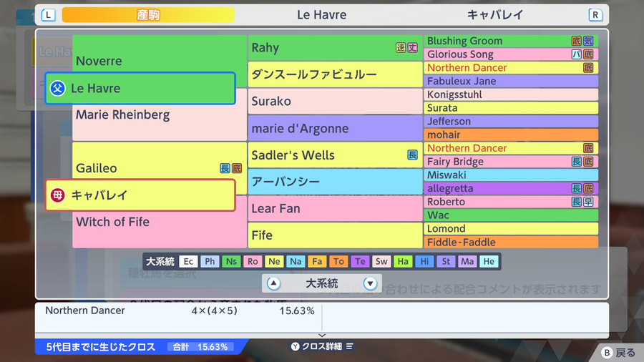Click the 長 icon on Fairy Bridge
644x362 pixels.
tap(577, 162)
